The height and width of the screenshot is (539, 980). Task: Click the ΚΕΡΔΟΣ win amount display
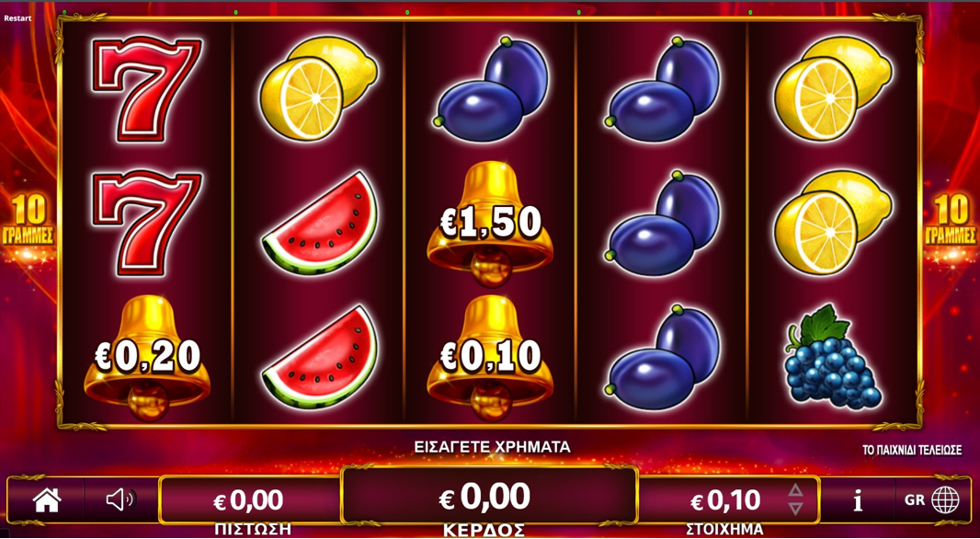coord(489,496)
